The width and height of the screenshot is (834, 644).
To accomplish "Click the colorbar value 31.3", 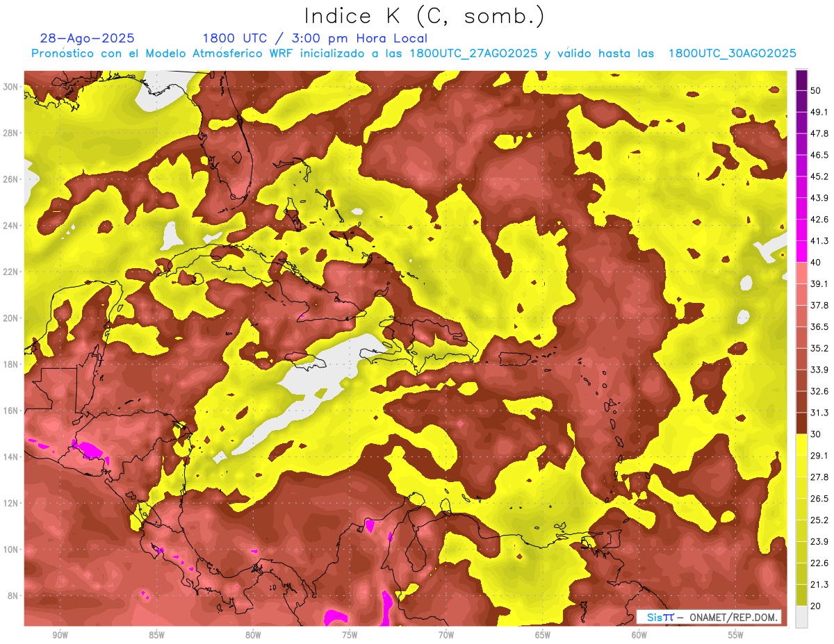I will click(x=819, y=412).
